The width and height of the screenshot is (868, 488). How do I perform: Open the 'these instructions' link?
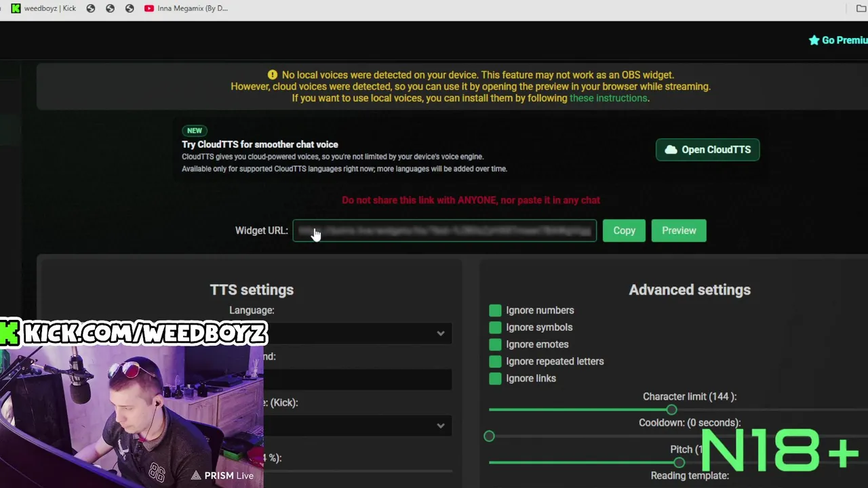(x=608, y=98)
